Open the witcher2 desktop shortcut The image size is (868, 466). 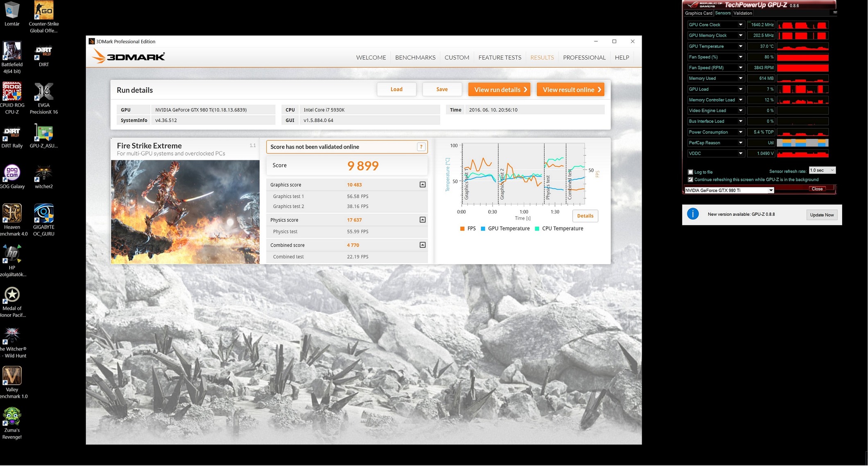[44, 176]
